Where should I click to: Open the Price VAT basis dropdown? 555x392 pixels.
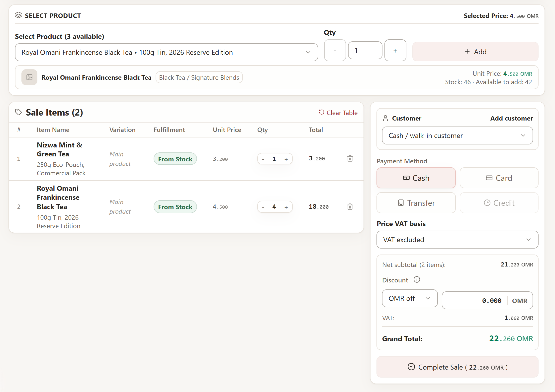tap(457, 240)
